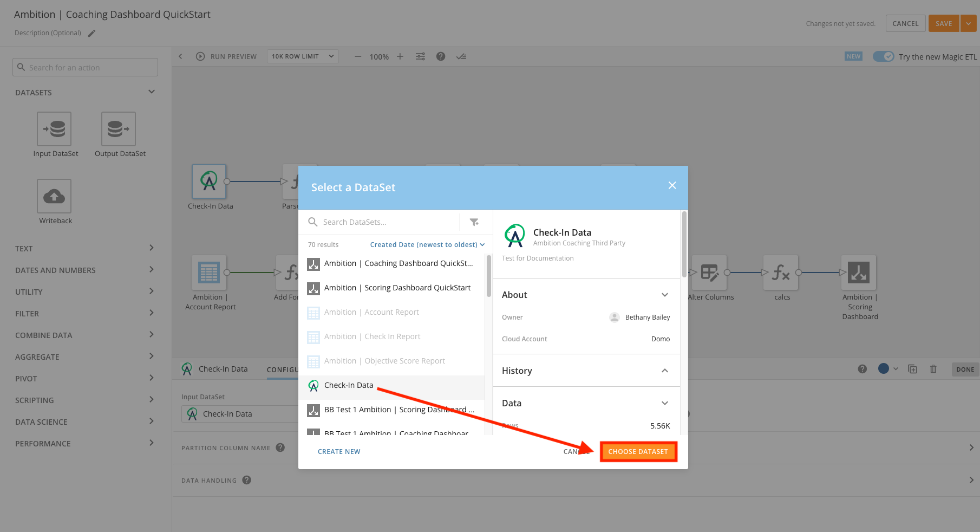Close the Select a DataSet dialog
This screenshot has height=532, width=980.
click(x=672, y=185)
